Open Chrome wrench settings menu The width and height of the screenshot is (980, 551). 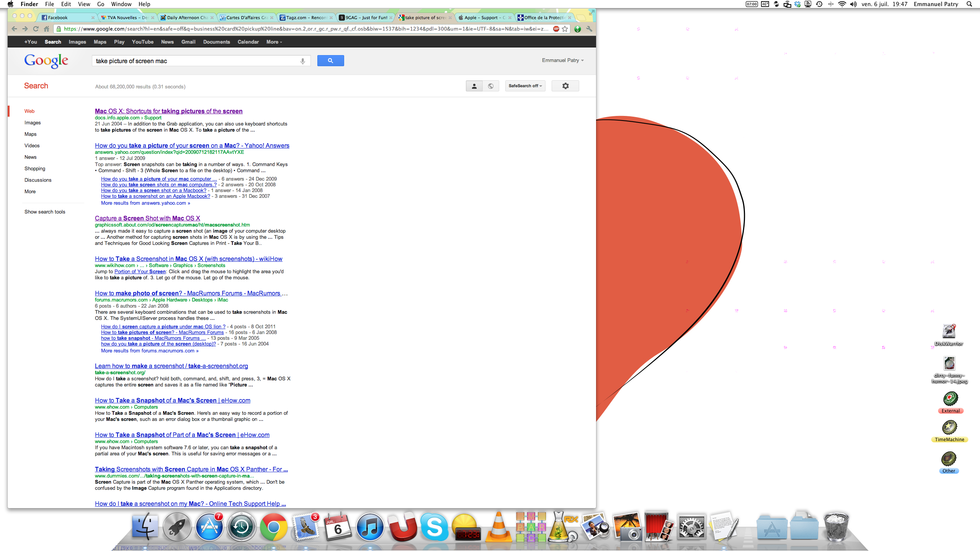pyautogui.click(x=589, y=29)
